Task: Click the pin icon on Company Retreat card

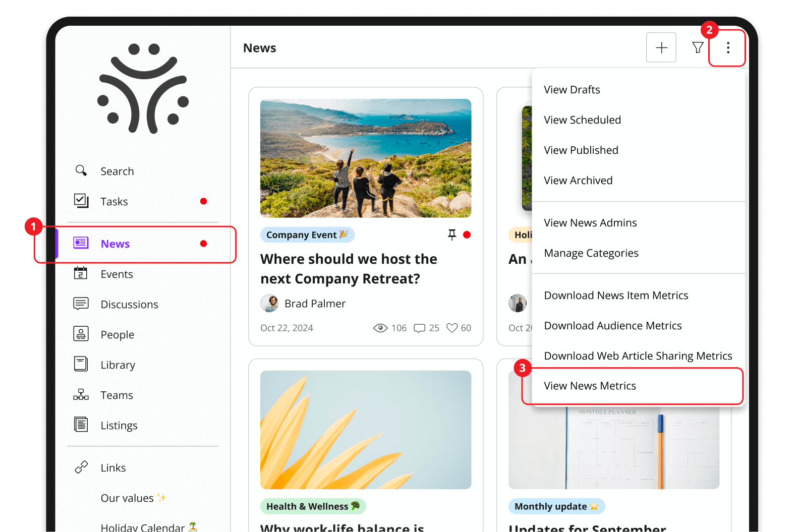Action: tap(452, 234)
